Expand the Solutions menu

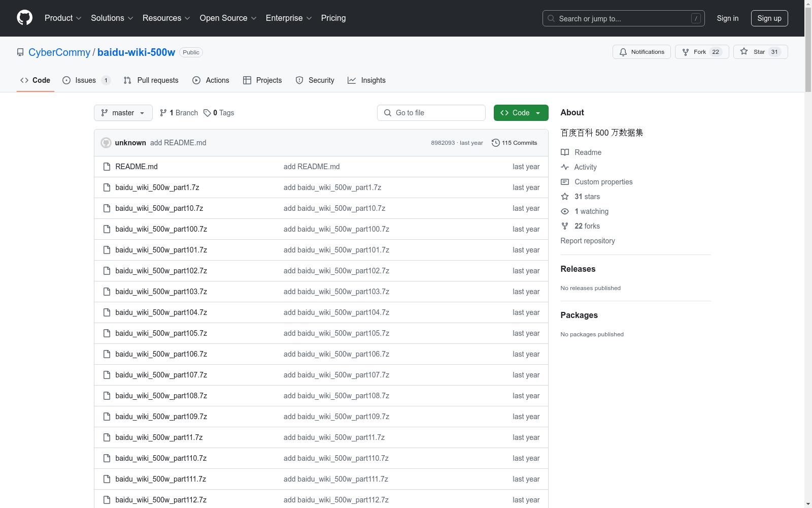pos(112,18)
